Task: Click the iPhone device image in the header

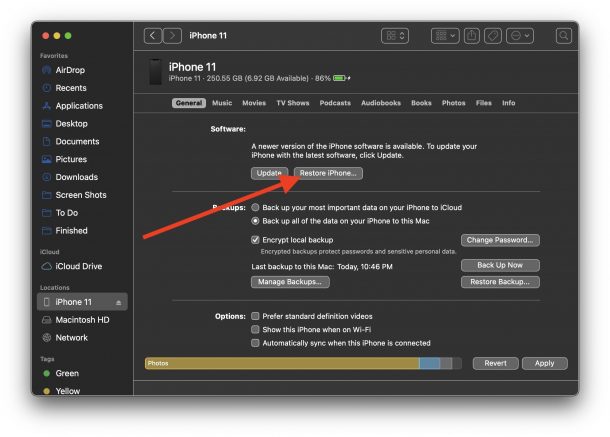Action: pyautogui.click(x=156, y=72)
